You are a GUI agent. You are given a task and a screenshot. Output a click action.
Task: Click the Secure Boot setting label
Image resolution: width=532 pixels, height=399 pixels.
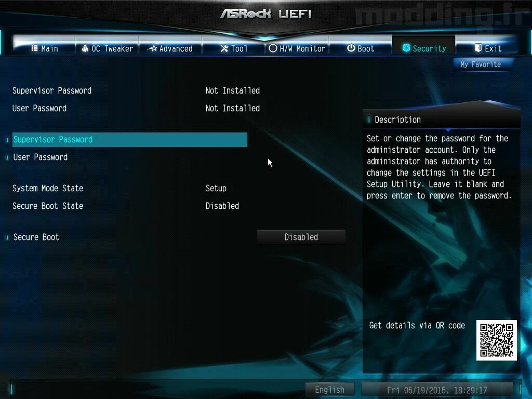[36, 237]
